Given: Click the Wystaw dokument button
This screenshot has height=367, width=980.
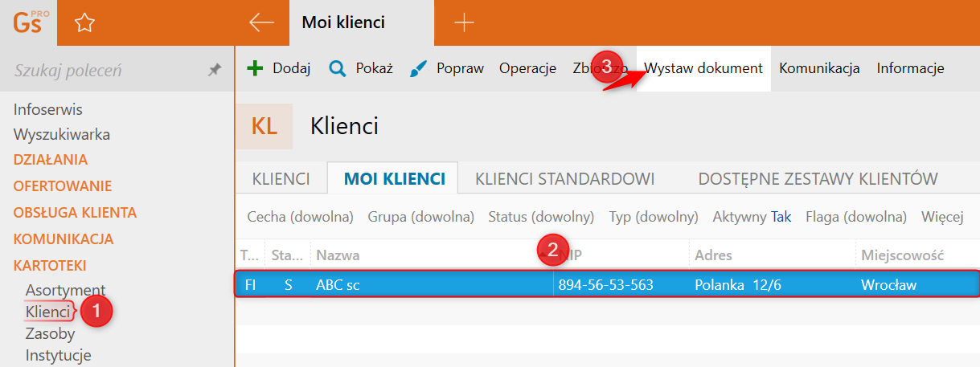Looking at the screenshot, I should coord(703,68).
